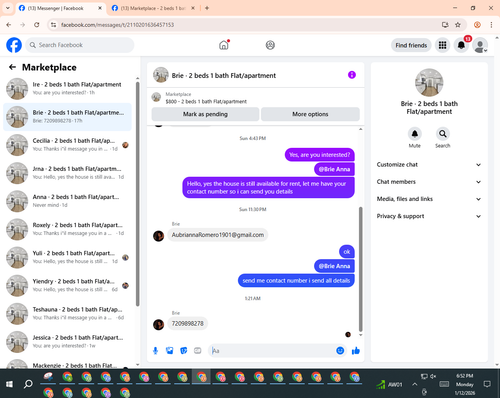Screen dimensions: 500x398
Task: Open the Home feed icon
Action: pyautogui.click(x=224, y=45)
